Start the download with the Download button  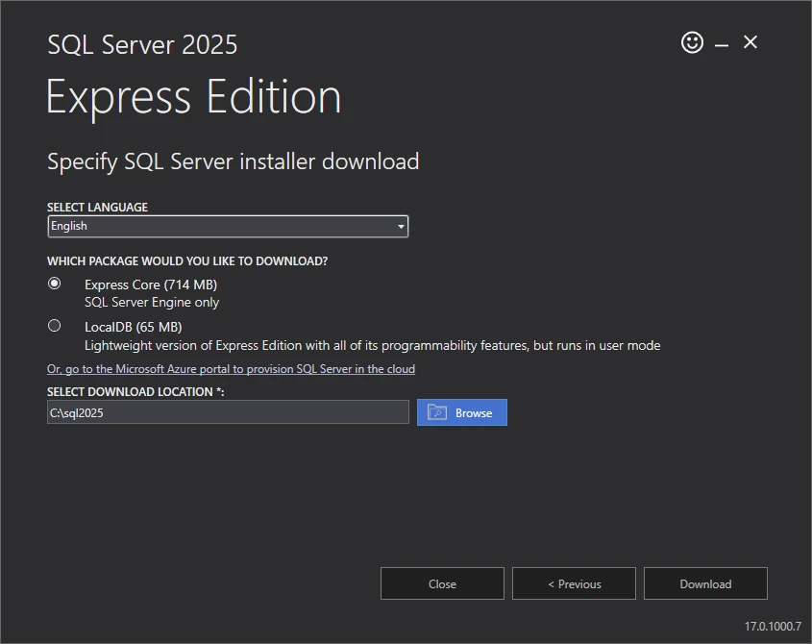[705, 583]
